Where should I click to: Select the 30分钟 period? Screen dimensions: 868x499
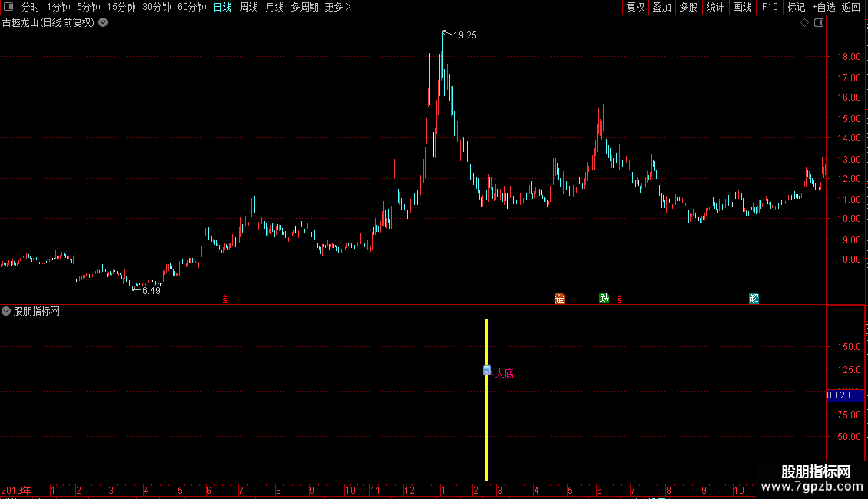157,7
